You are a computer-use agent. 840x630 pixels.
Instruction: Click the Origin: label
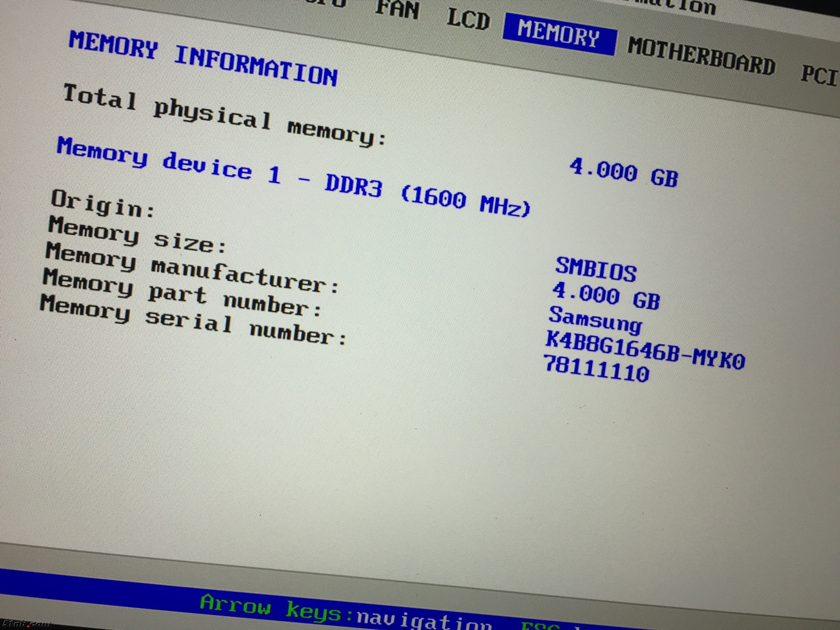[x=103, y=204]
